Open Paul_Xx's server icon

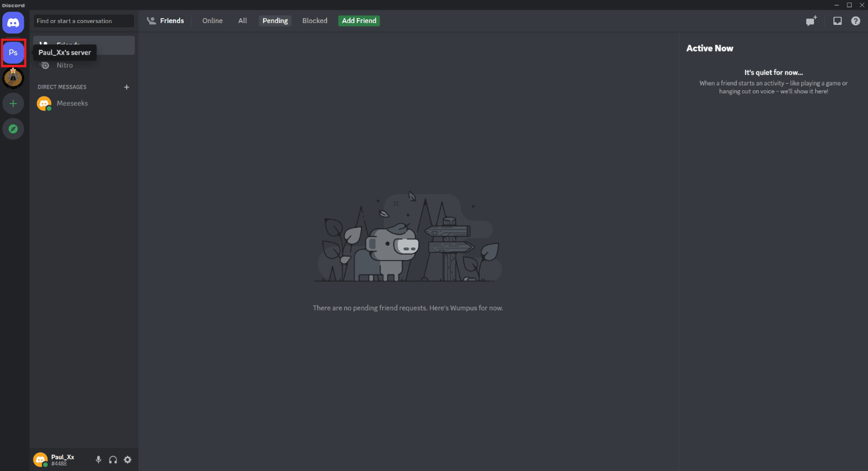pyautogui.click(x=13, y=53)
